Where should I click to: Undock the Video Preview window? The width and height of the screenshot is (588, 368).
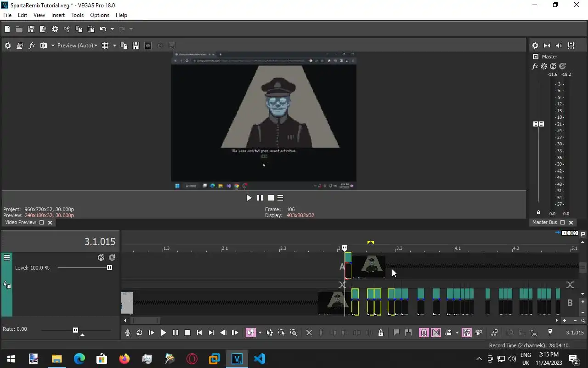[x=41, y=223]
